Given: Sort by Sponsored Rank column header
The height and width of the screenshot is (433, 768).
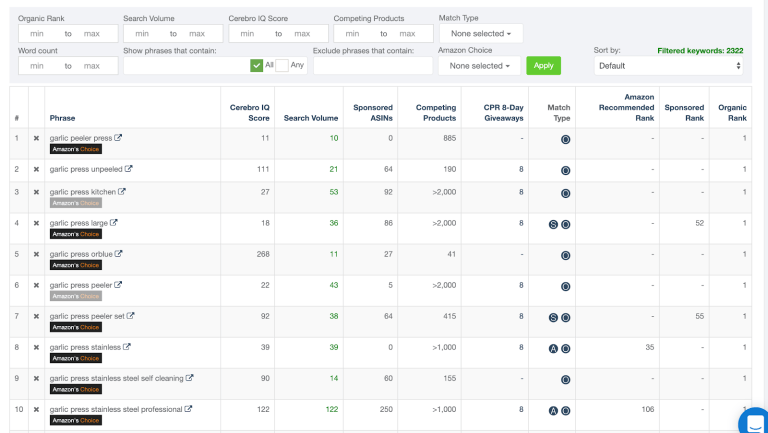Looking at the screenshot, I should click(x=684, y=113).
